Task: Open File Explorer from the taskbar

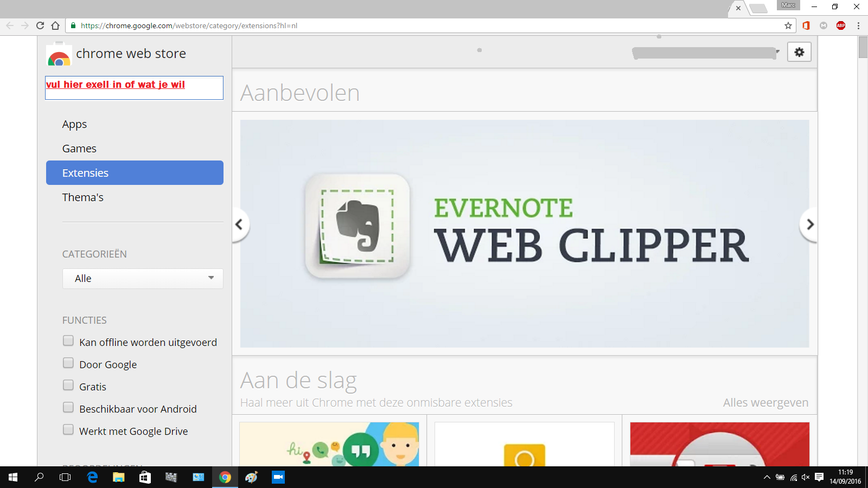Action: (118, 477)
